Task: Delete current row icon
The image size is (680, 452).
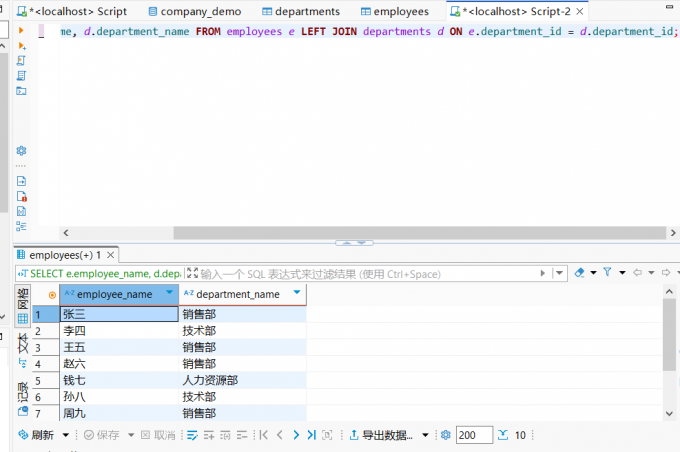Action: 242,435
